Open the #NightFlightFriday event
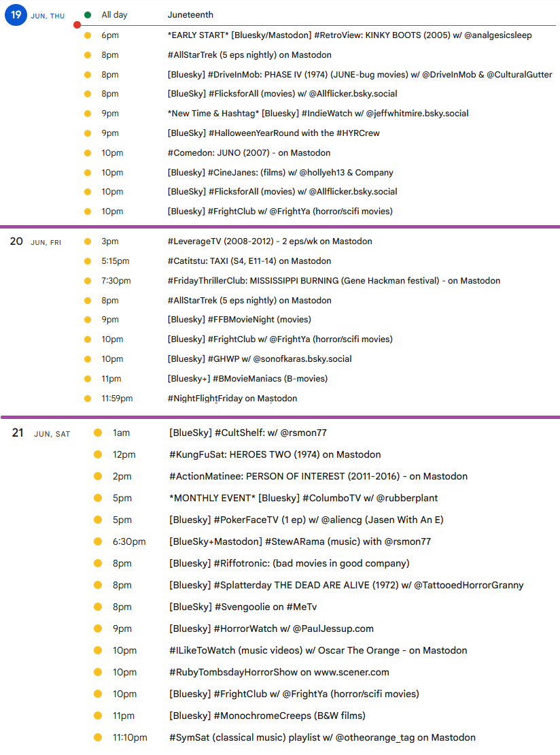This screenshot has width=560, height=755. pyautogui.click(x=232, y=399)
